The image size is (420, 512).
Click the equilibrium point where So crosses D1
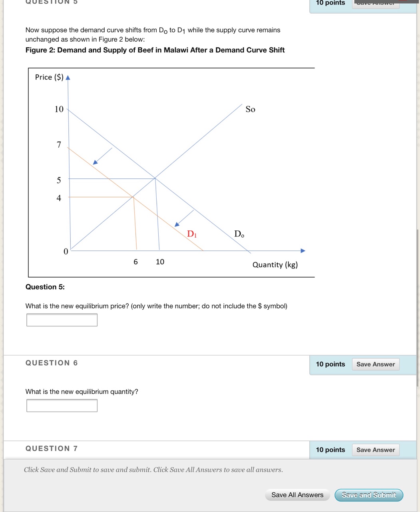(x=132, y=197)
